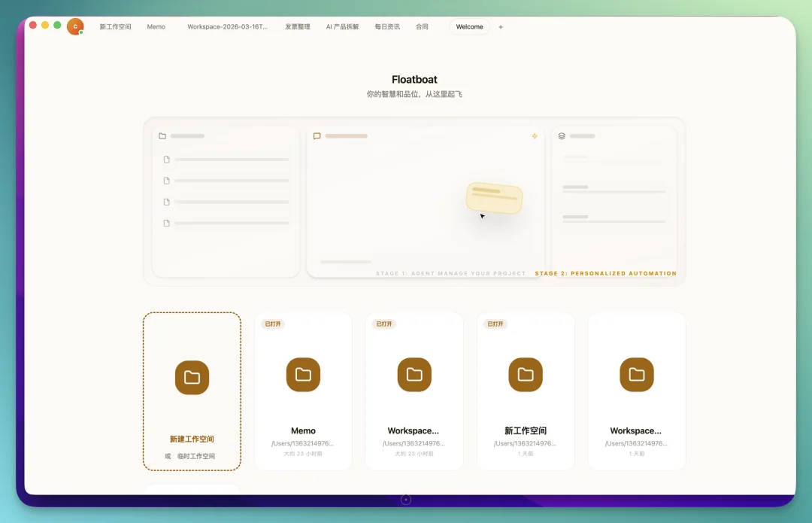Click the yellow floating note card in the preview
Image resolution: width=812 pixels, height=523 pixels.
click(x=494, y=197)
